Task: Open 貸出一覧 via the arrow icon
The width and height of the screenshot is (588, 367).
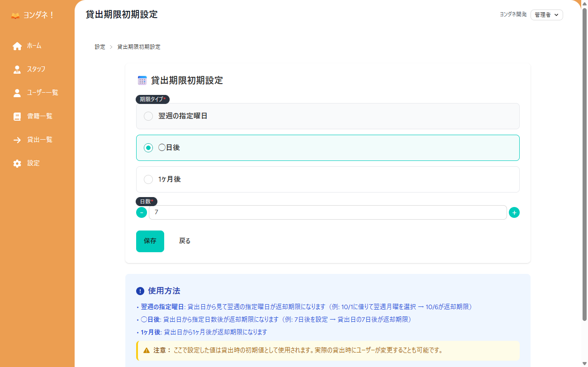Action: (x=17, y=140)
